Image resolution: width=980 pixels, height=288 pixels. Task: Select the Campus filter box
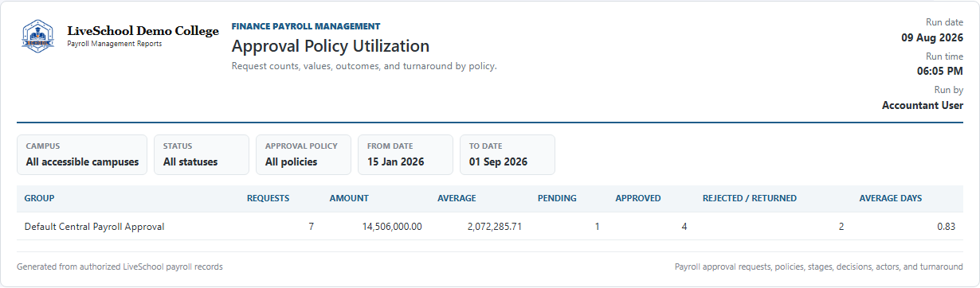(82, 155)
